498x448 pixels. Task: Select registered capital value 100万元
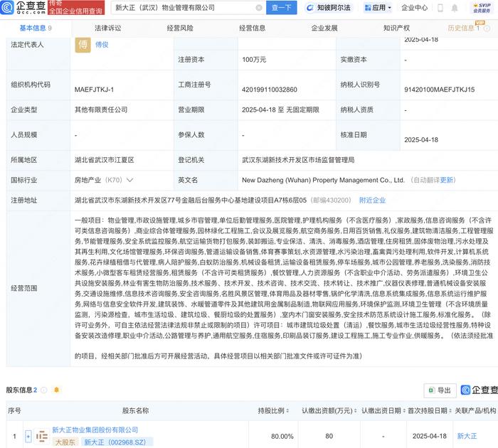tap(254, 60)
